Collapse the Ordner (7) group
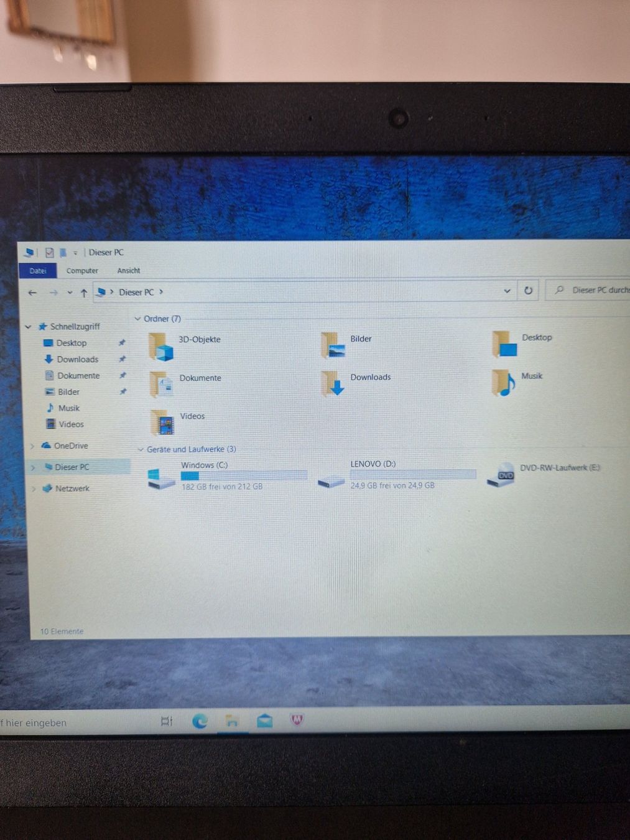Screen dimensions: 630x840 coord(137,319)
